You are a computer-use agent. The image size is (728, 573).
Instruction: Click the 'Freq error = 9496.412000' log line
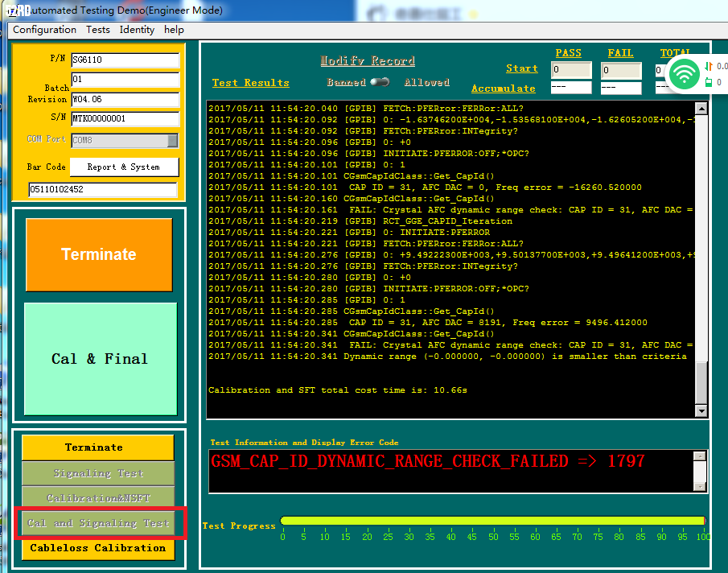tap(428, 322)
